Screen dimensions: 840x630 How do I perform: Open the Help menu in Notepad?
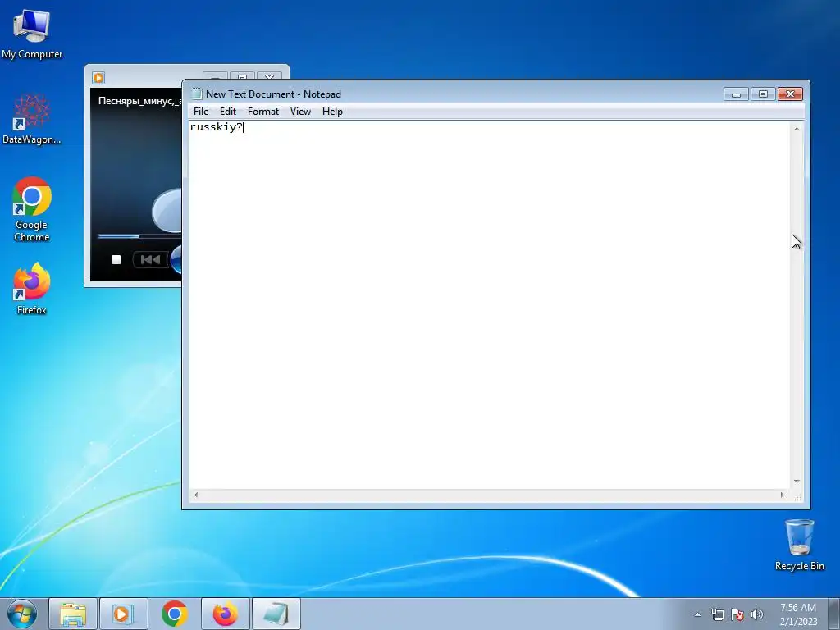point(332,112)
